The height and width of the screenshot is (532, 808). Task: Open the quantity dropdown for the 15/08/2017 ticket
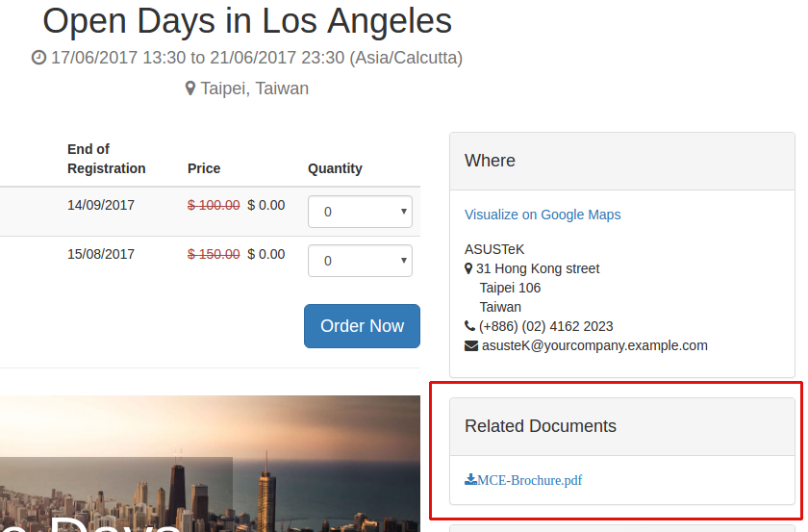pos(360,260)
